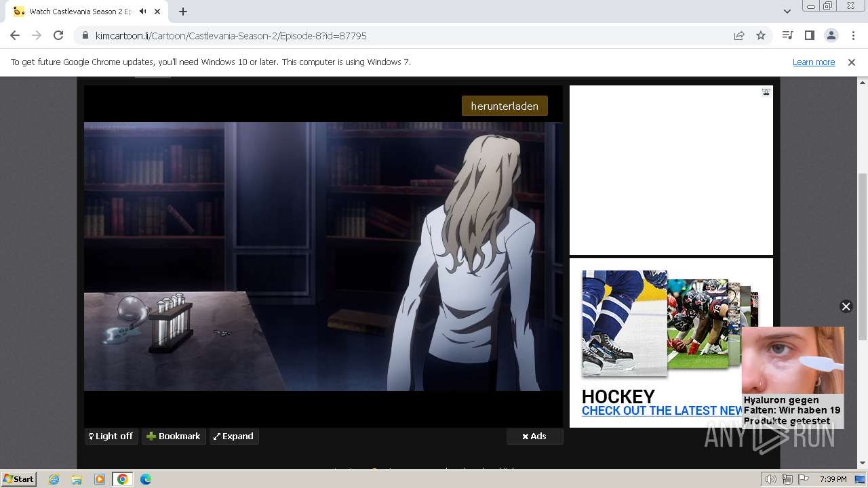Open Chrome three-dot menu
Image resolution: width=868 pixels, height=488 pixels.
click(853, 35)
